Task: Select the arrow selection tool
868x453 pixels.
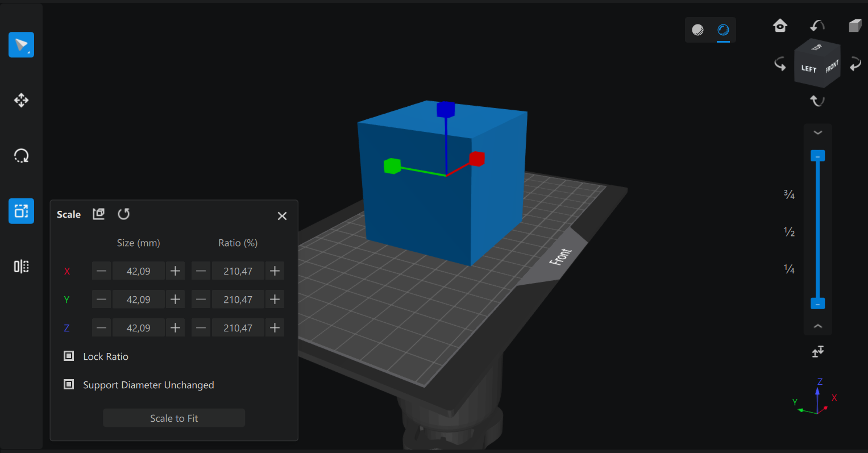Action: click(x=21, y=45)
